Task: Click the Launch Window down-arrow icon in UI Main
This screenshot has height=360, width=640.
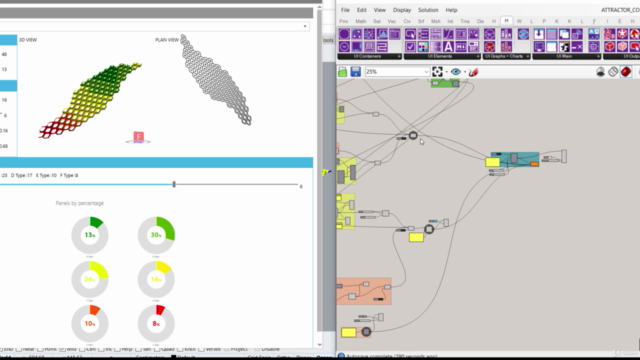Action: pos(539,34)
